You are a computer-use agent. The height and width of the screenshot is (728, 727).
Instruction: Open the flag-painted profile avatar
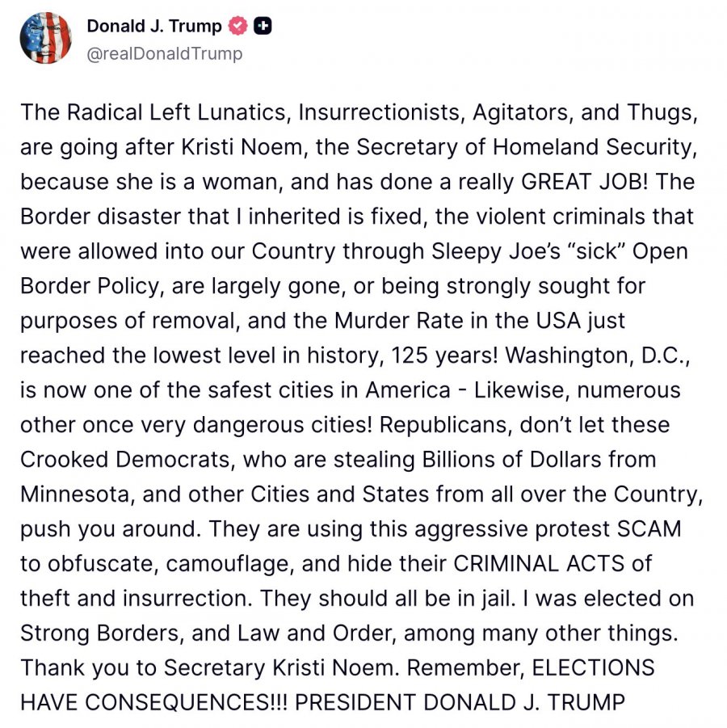(45, 38)
